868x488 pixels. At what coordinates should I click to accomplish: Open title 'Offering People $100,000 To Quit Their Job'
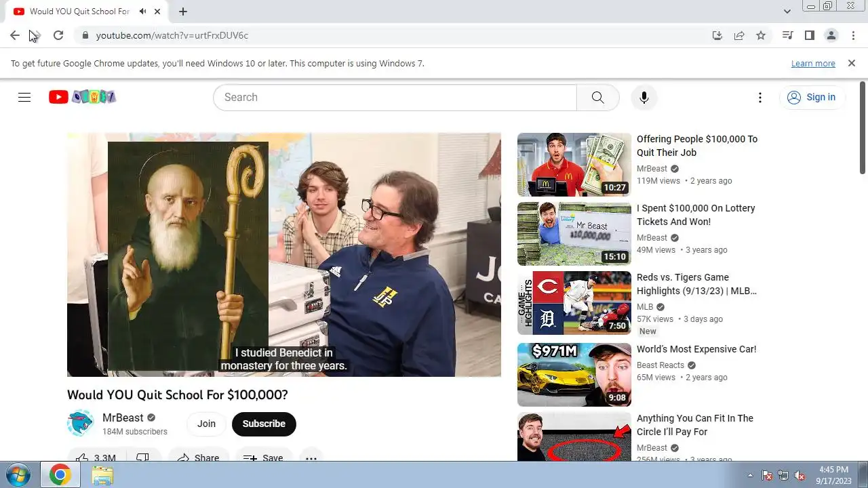pos(697,146)
